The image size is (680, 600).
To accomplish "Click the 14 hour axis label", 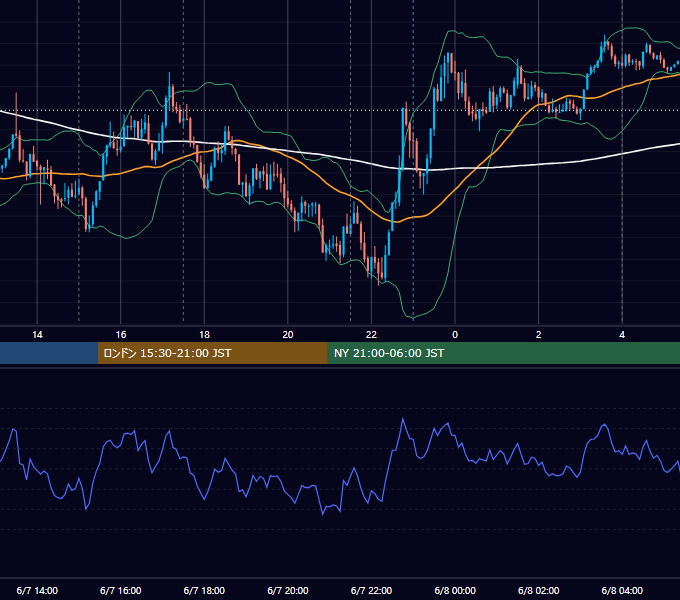I will 37,334.
